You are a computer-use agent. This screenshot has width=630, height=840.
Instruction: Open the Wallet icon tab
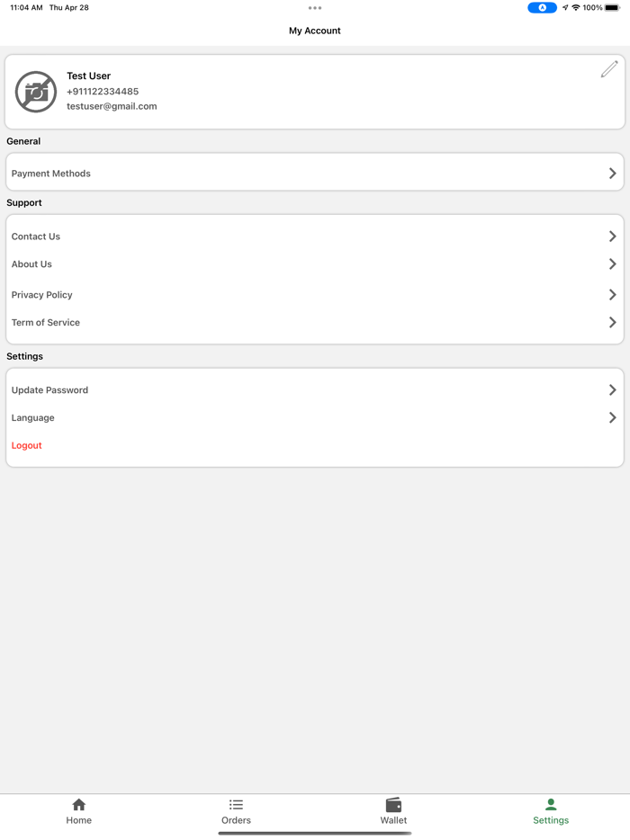click(393, 804)
